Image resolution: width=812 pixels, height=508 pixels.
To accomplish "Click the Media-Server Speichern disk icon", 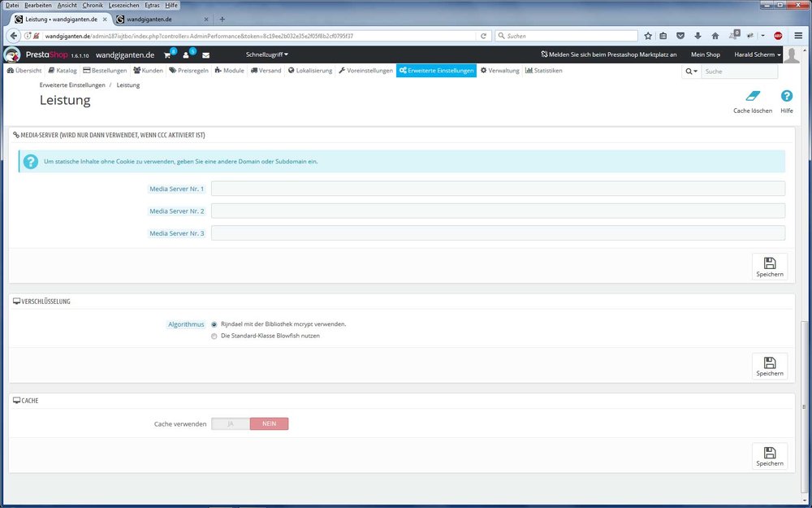I will (x=770, y=267).
